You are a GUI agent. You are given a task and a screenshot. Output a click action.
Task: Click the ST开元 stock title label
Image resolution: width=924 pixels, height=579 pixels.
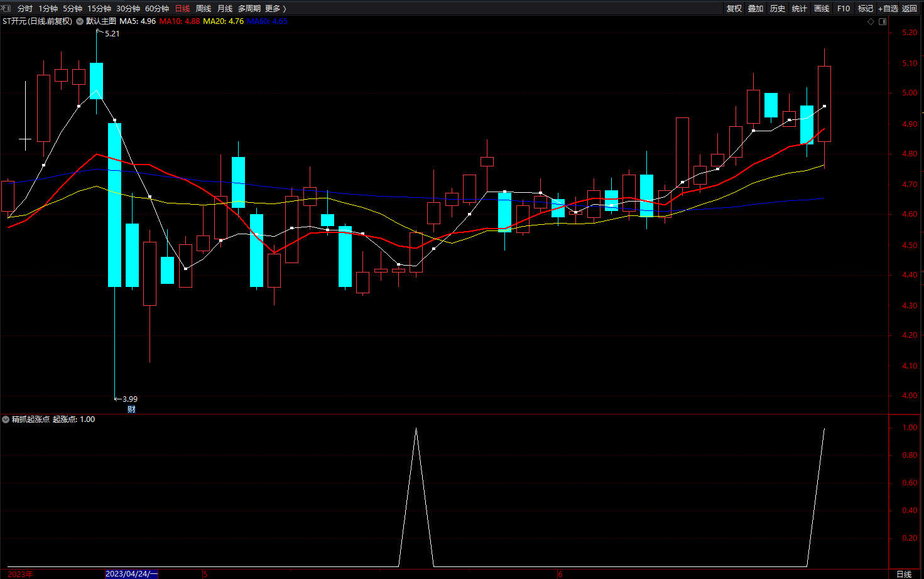[37, 21]
